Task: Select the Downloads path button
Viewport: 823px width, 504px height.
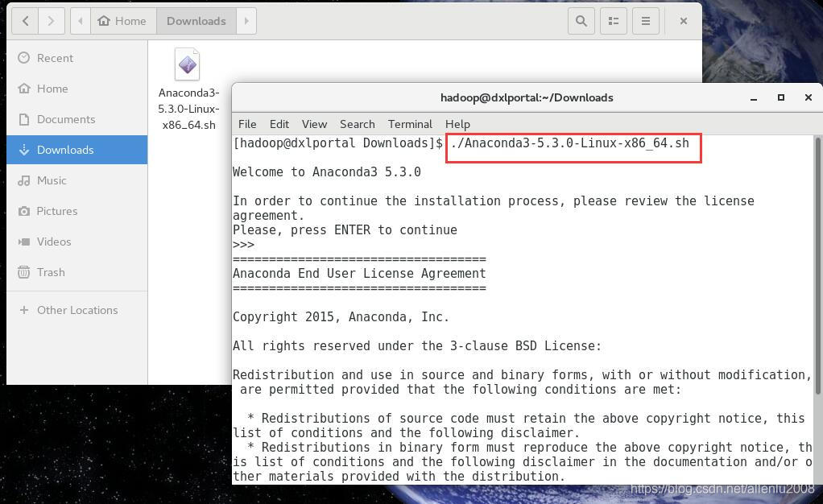Action: click(x=196, y=21)
